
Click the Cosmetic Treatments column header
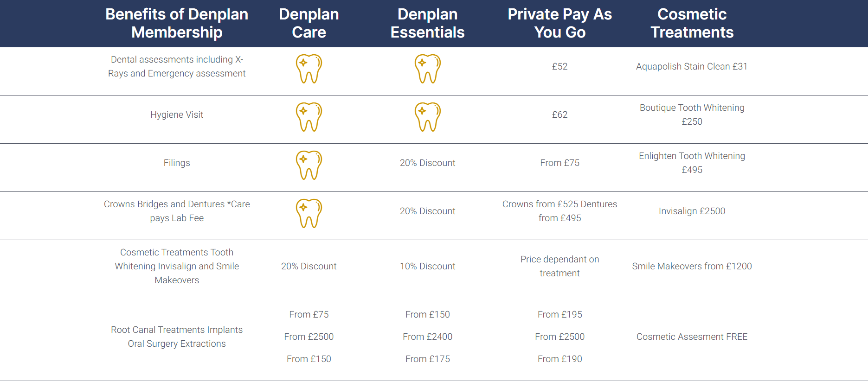692,23
